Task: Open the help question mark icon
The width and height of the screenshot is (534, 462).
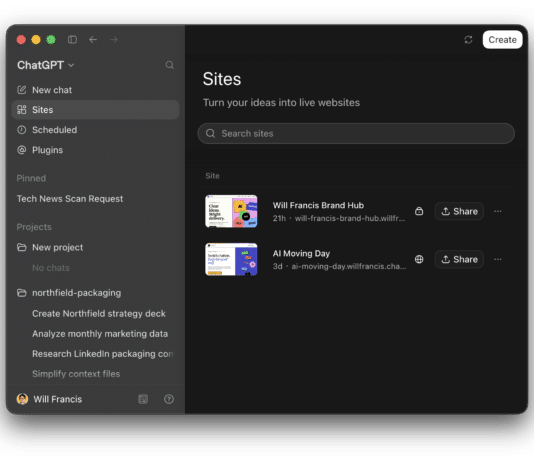Action: [169, 399]
